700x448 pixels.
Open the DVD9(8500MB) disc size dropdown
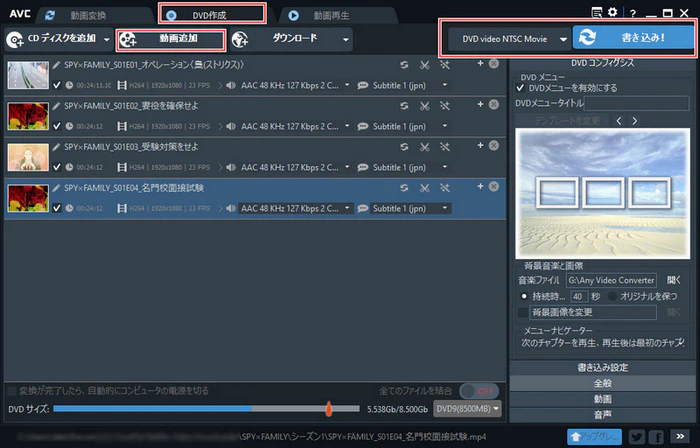[467, 409]
